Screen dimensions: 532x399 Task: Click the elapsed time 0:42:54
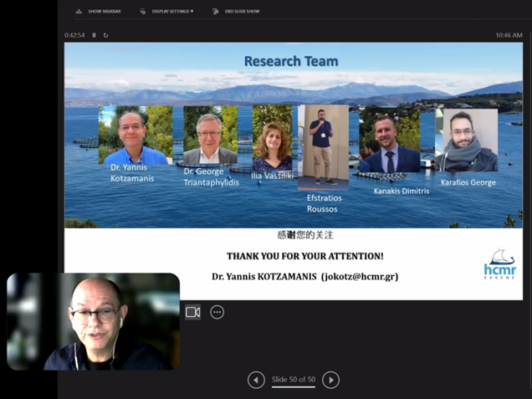(74, 35)
